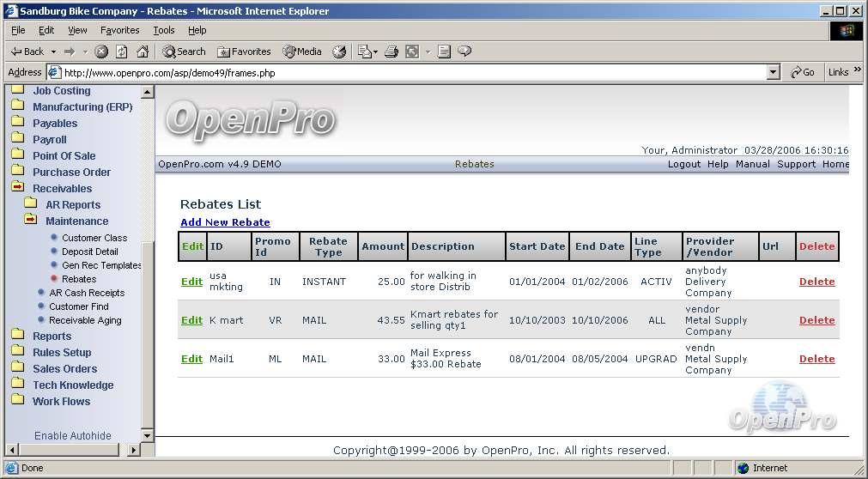Go to browser Home icon

click(143, 52)
